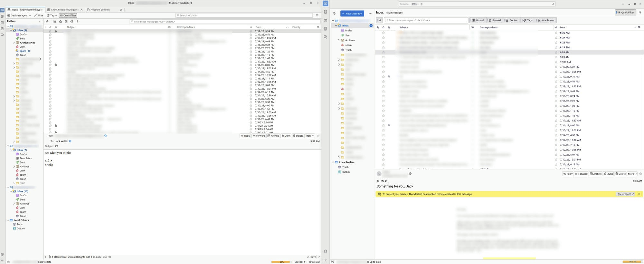
Task: Collapse the spaces toolbar in left window
Action: pos(2,260)
